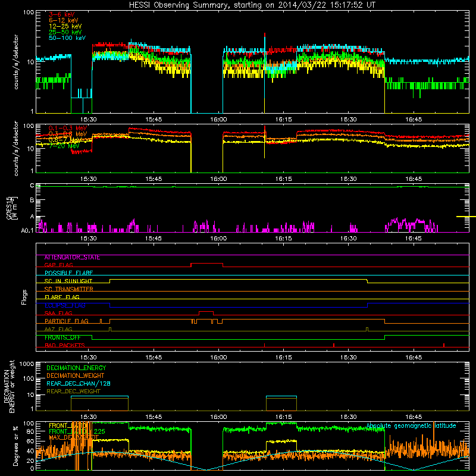Click the red count spike near 16:10 in top panel
The width and height of the screenshot is (476, 476).
pyautogui.click(x=265, y=35)
